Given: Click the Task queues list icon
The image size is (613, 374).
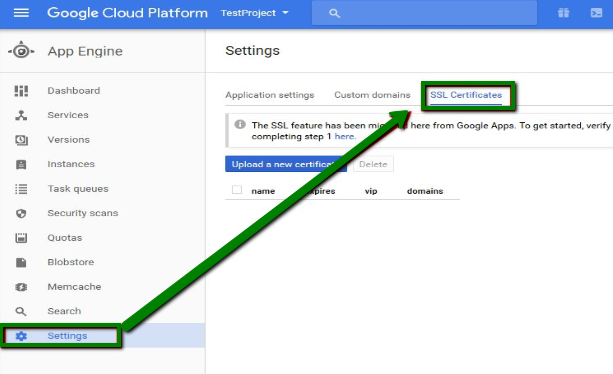Looking at the screenshot, I should pos(21,189).
